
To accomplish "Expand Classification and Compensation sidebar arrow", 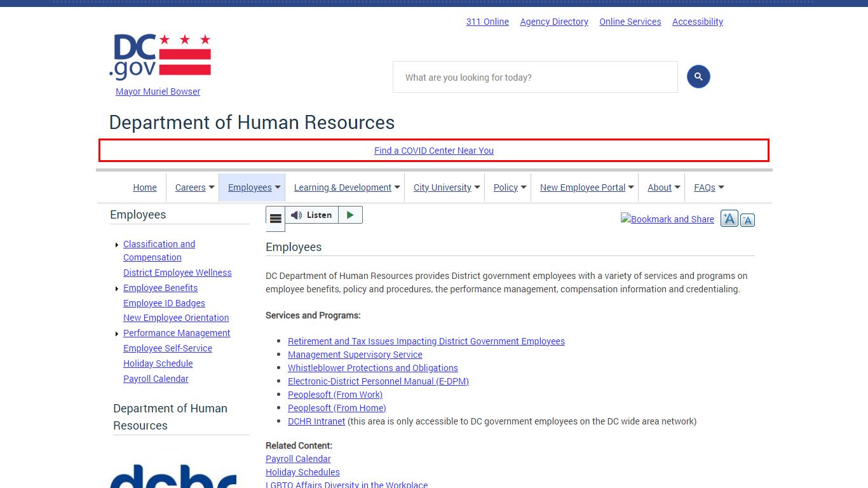I will coord(117,245).
